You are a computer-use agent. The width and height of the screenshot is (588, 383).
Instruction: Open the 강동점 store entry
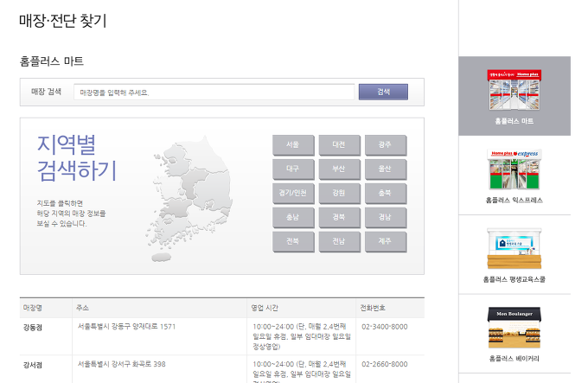click(x=33, y=327)
